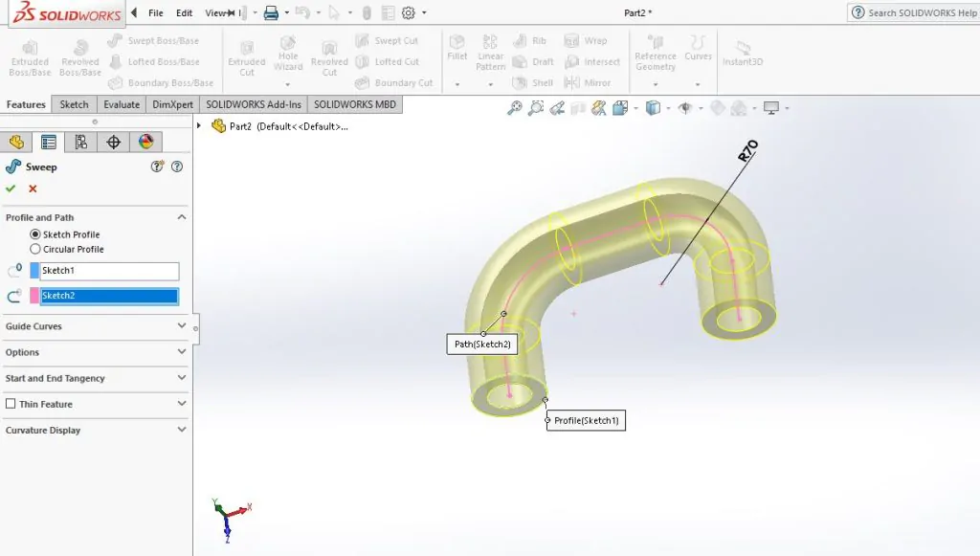Click the pink path color swatch
The height and width of the screenshot is (556, 980).
point(34,296)
